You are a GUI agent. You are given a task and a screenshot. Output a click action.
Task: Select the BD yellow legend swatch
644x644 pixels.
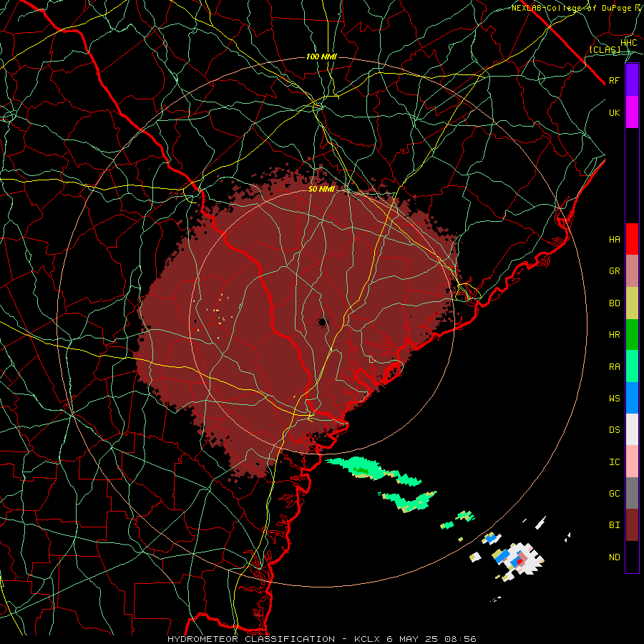coord(632,303)
